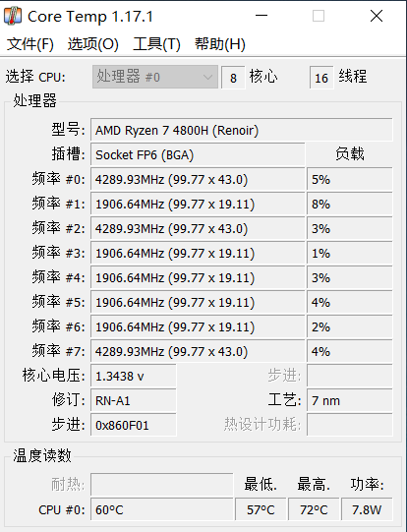Close the Core Temp window
This screenshot has height=532, width=407.
click(377, 16)
